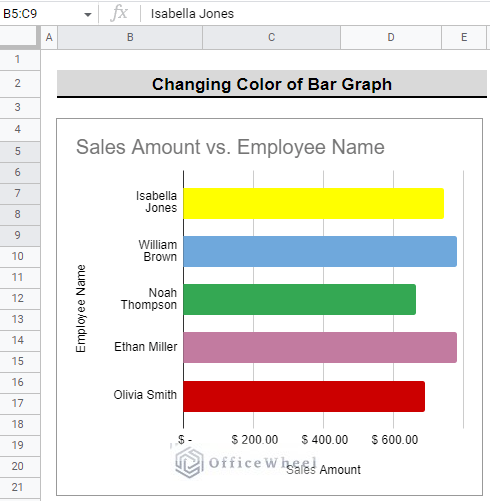Image resolution: width=490 pixels, height=501 pixels.
Task: Open the name box dropdown arrow
Action: coord(88,14)
